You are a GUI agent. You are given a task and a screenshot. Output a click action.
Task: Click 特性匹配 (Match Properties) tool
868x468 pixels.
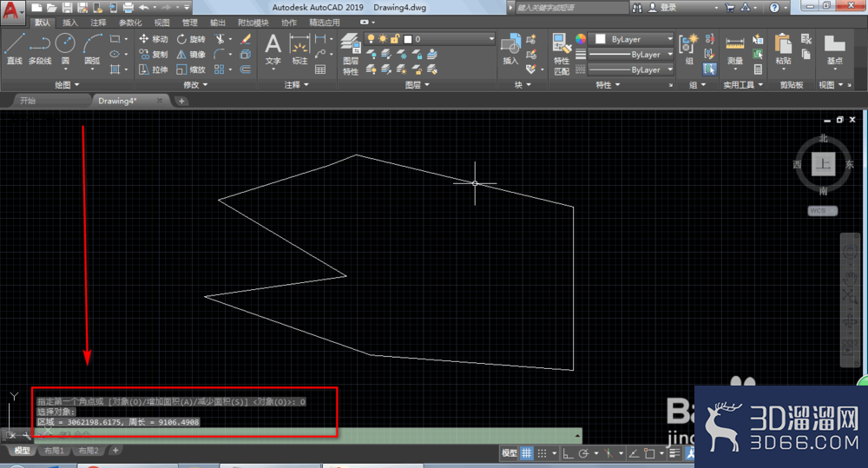[x=562, y=54]
